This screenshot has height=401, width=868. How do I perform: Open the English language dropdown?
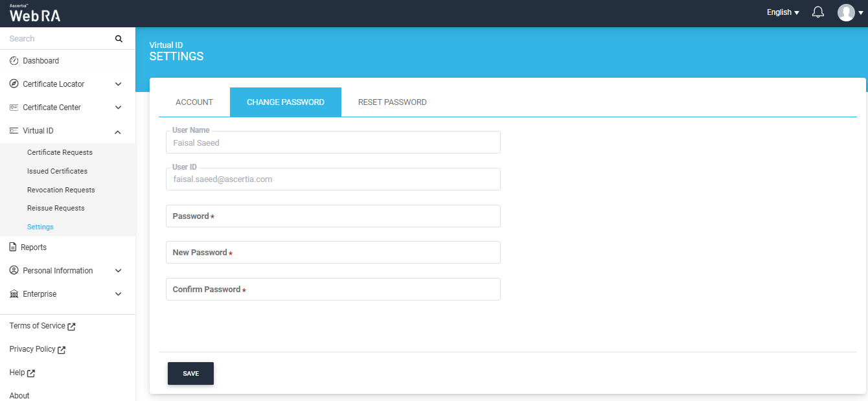click(782, 12)
